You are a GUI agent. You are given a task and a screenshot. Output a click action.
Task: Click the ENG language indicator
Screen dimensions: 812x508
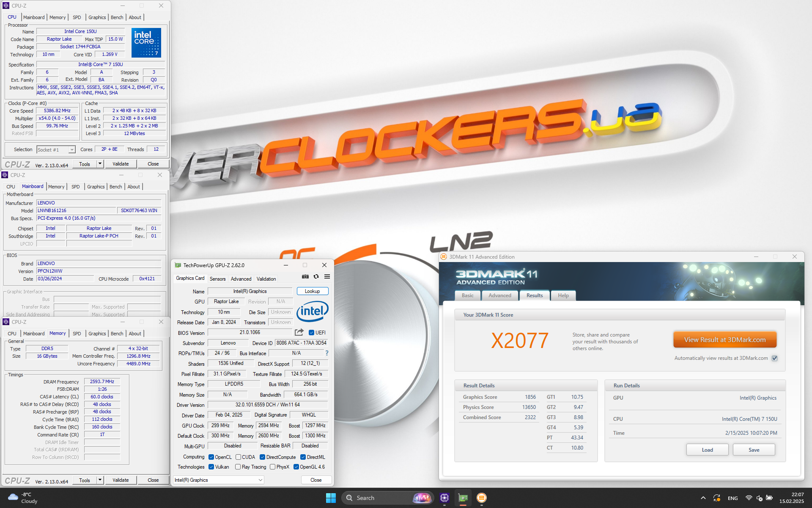[733, 498]
